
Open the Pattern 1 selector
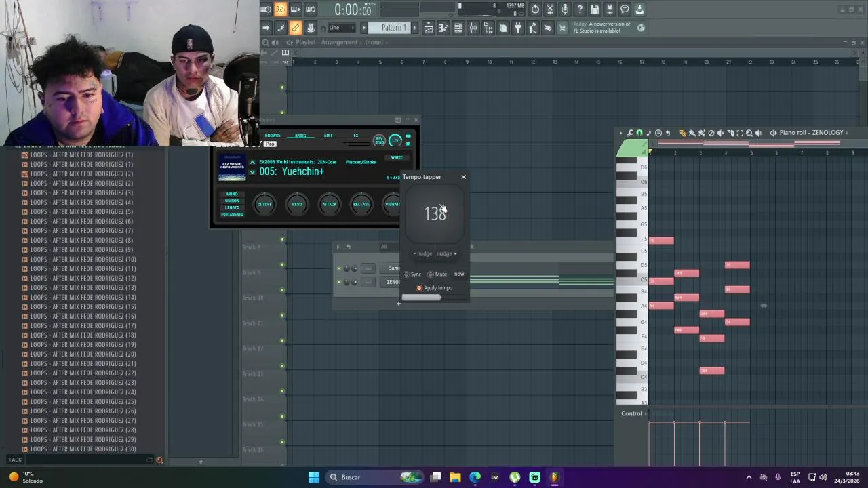coord(389,28)
